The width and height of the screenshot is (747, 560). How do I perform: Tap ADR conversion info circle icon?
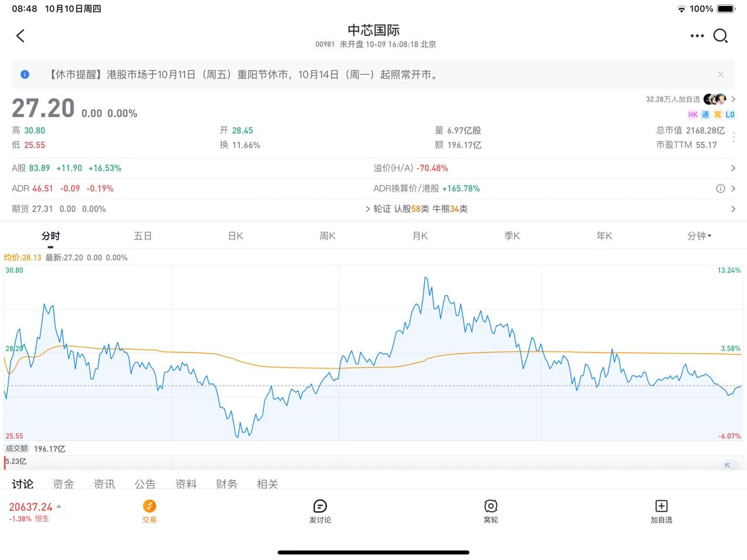(x=721, y=188)
